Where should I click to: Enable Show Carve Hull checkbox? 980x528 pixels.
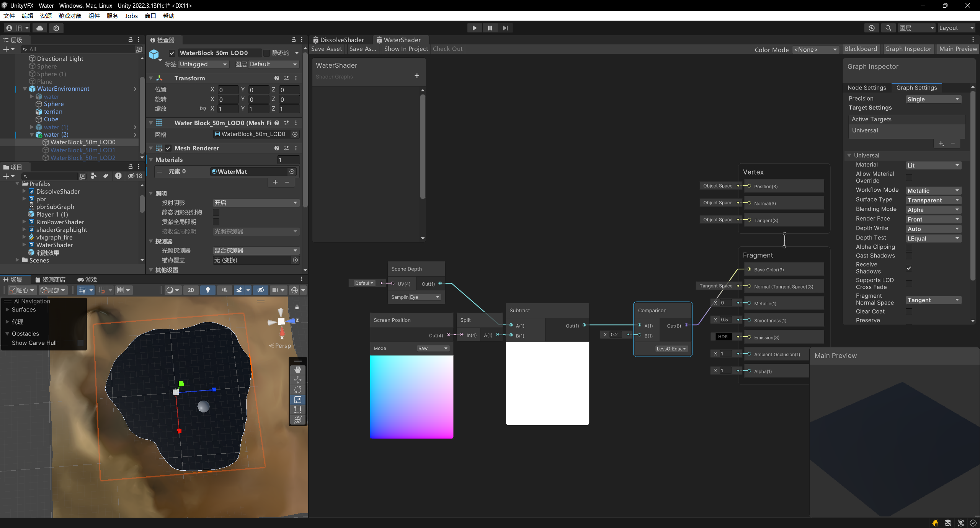80,343
